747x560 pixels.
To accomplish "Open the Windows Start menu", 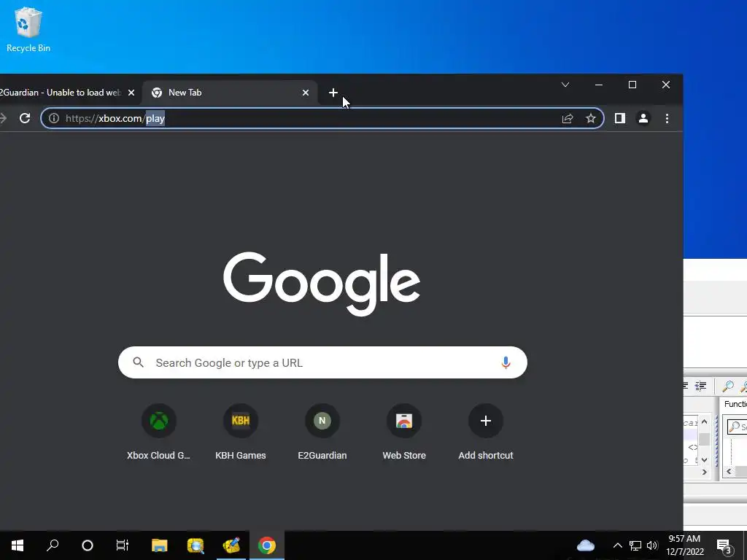I will [x=18, y=545].
